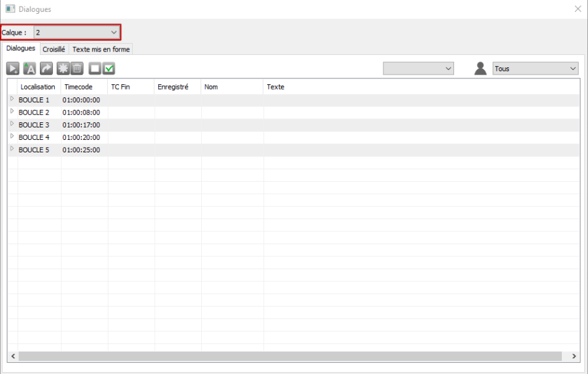The height and width of the screenshot is (374, 588).
Task: Open the 'Tous' character filter dropdown
Action: pos(535,69)
